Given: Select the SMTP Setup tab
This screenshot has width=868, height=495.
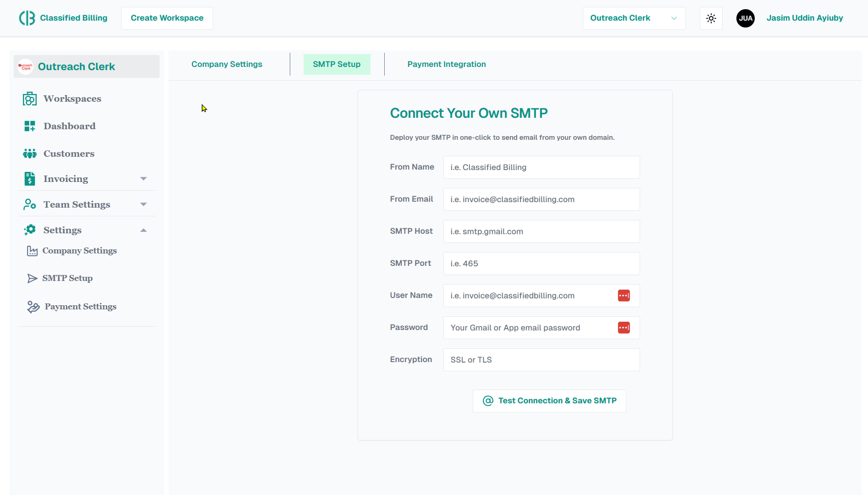Looking at the screenshot, I should click(337, 64).
